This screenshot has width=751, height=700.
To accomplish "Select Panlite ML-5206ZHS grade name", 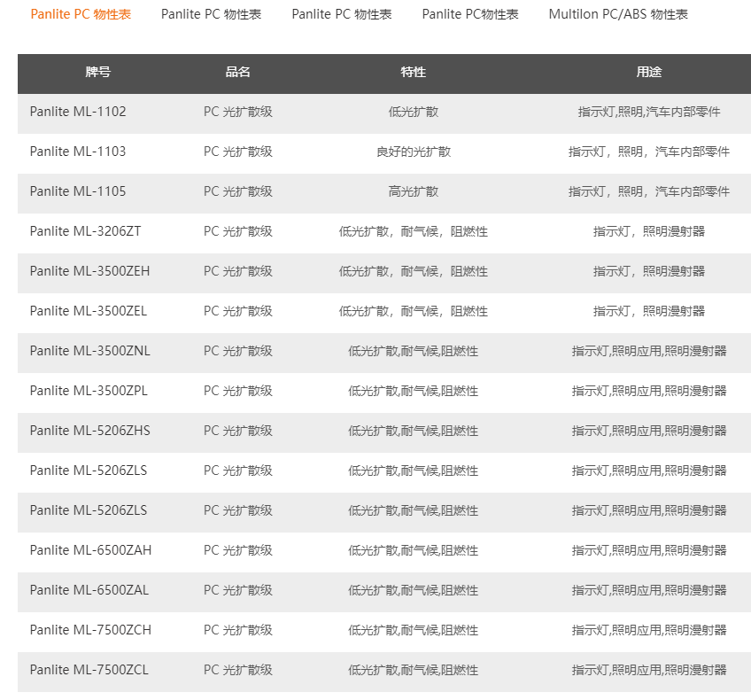I will 89,431.
